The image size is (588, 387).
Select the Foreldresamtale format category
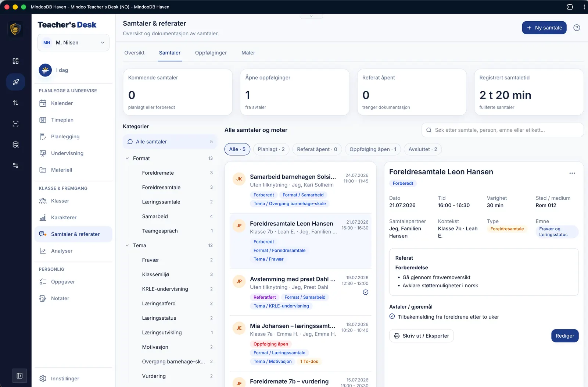(x=173, y=187)
